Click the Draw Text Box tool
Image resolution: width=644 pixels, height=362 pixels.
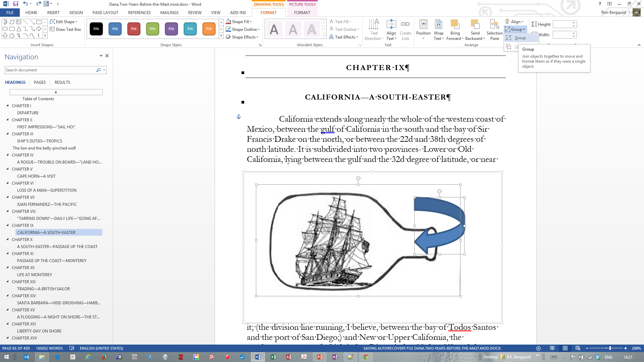click(66, 29)
